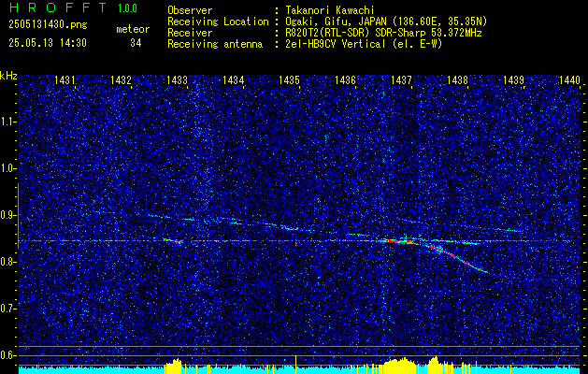Click the yellow power peak below 1433
The height and width of the screenshot is (374, 588).
[174, 367]
